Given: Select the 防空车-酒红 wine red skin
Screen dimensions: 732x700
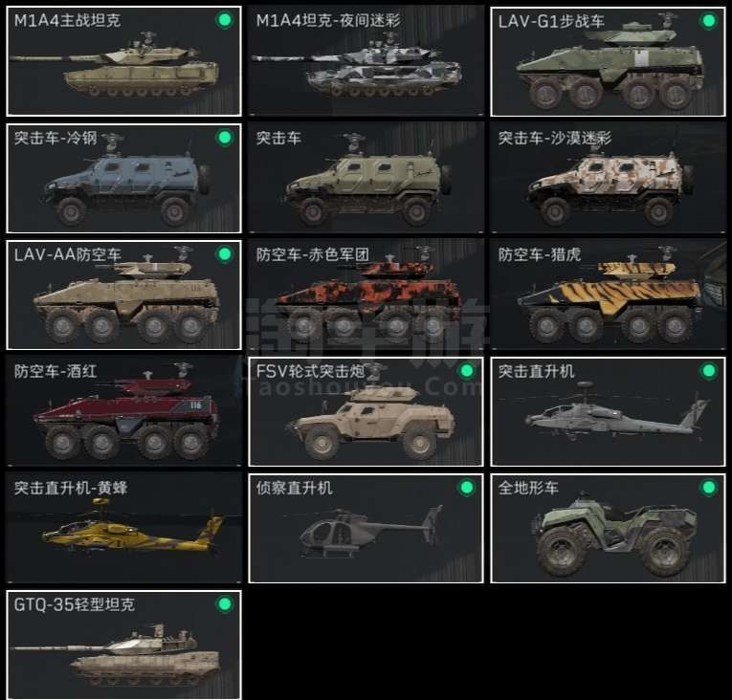Looking at the screenshot, I should [123, 411].
